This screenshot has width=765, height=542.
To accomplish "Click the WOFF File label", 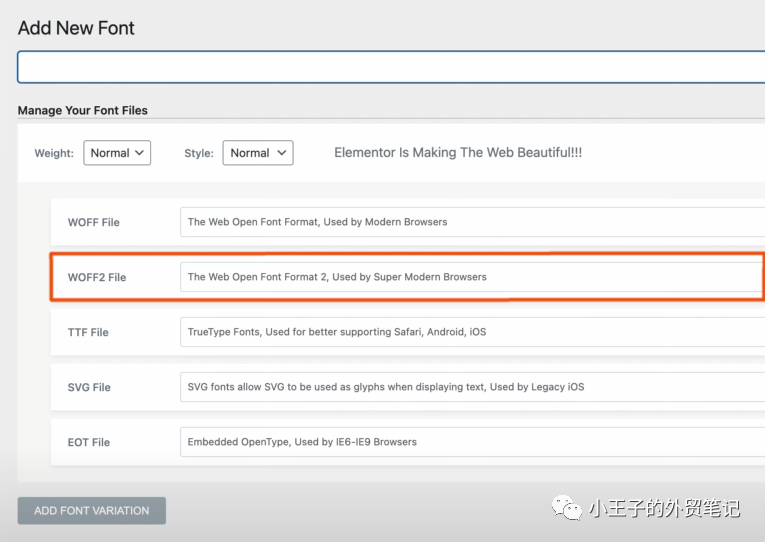I will click(x=94, y=222).
